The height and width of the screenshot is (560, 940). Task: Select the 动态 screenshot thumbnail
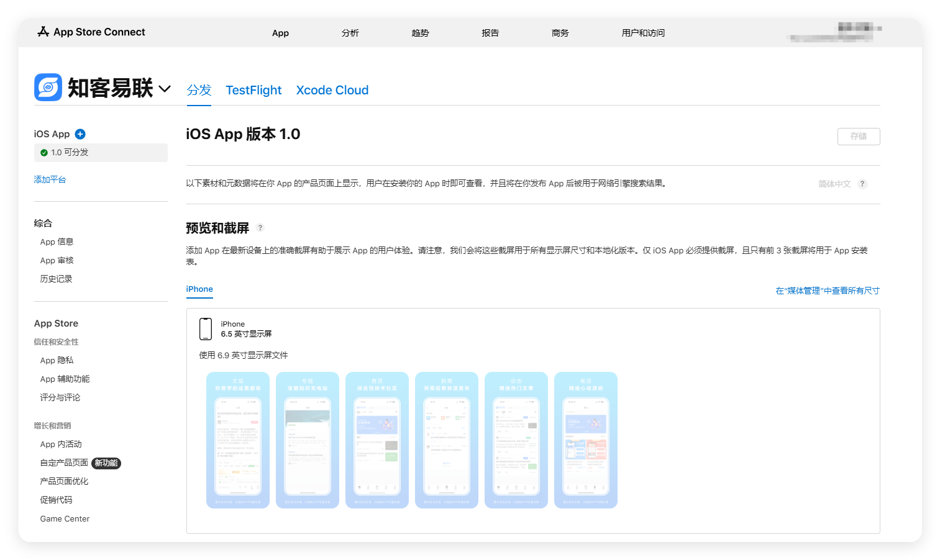pyautogui.click(x=516, y=440)
